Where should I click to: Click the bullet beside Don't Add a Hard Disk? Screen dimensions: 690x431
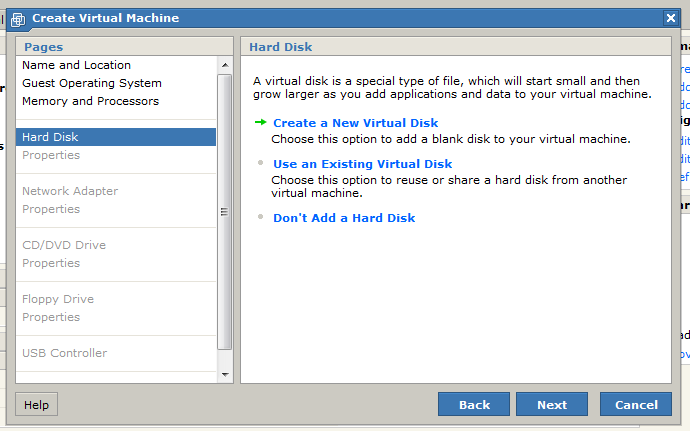point(261,218)
